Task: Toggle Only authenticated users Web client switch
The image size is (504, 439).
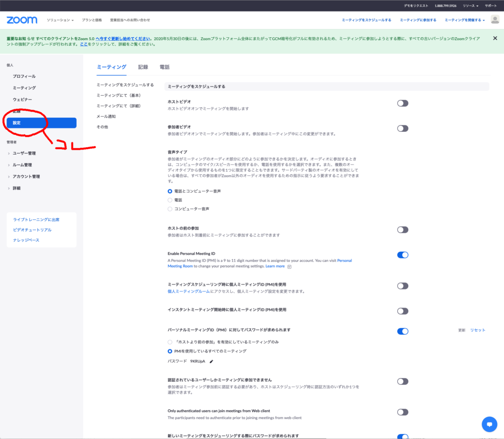Action: click(x=402, y=412)
